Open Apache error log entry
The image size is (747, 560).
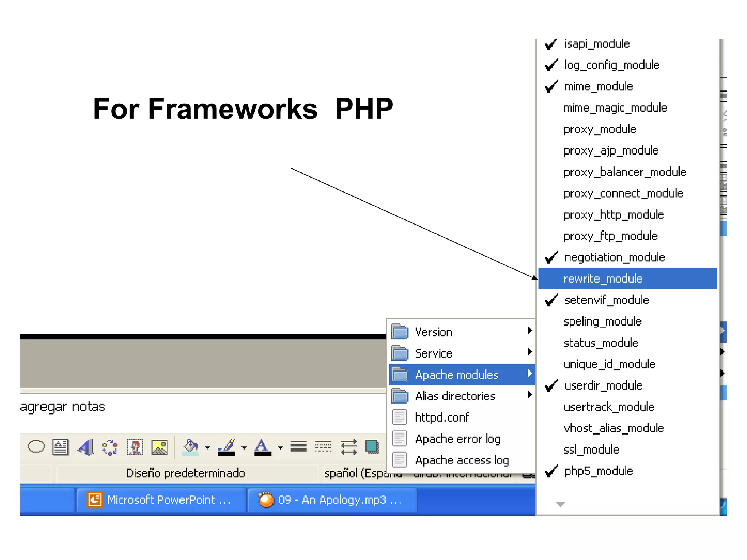click(x=462, y=439)
